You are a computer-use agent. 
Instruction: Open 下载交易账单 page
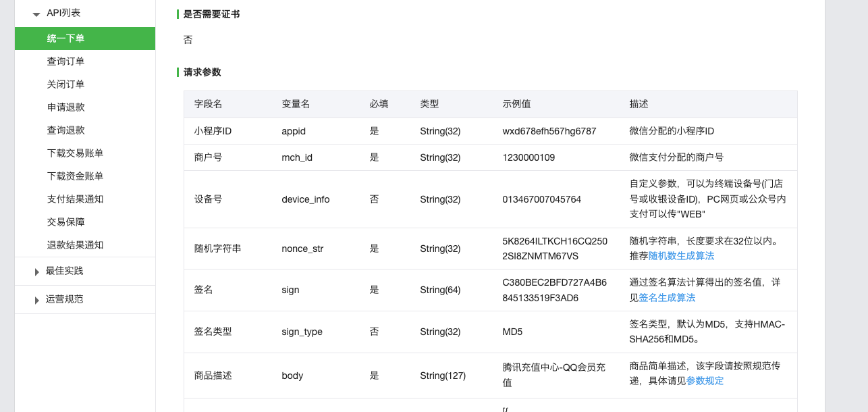point(75,153)
